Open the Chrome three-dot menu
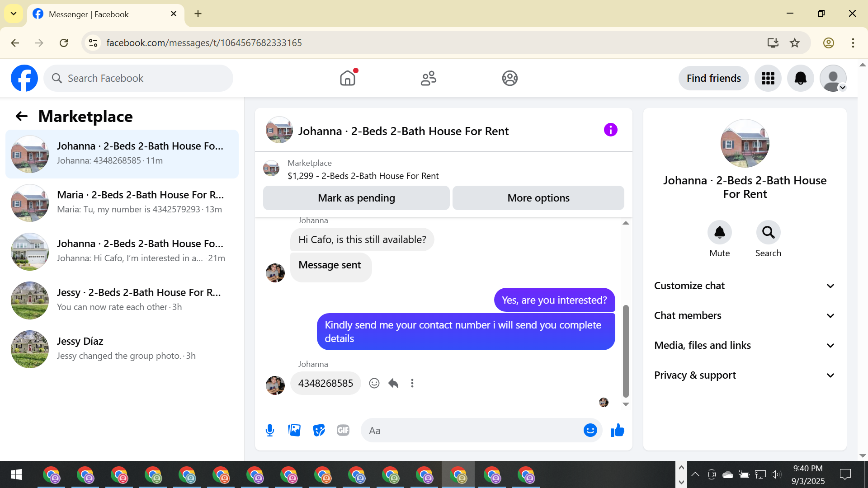This screenshot has height=488, width=868. [853, 43]
